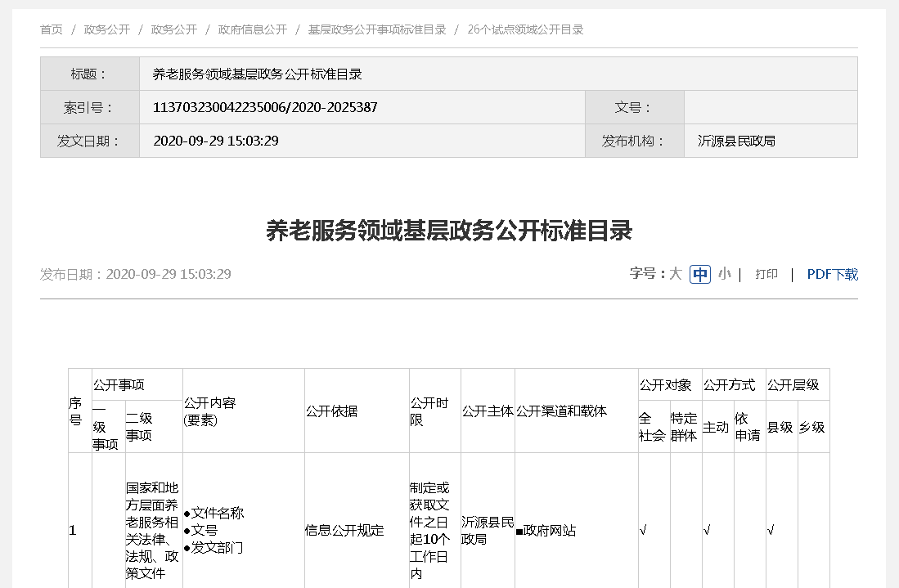Screen dimensions: 899x588
Task: Click the 公开渠道和载体 column header
Action: [562, 411]
